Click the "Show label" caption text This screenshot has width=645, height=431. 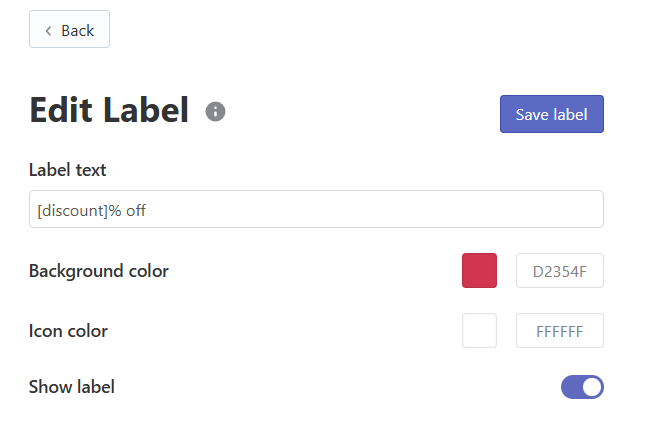[x=72, y=387]
